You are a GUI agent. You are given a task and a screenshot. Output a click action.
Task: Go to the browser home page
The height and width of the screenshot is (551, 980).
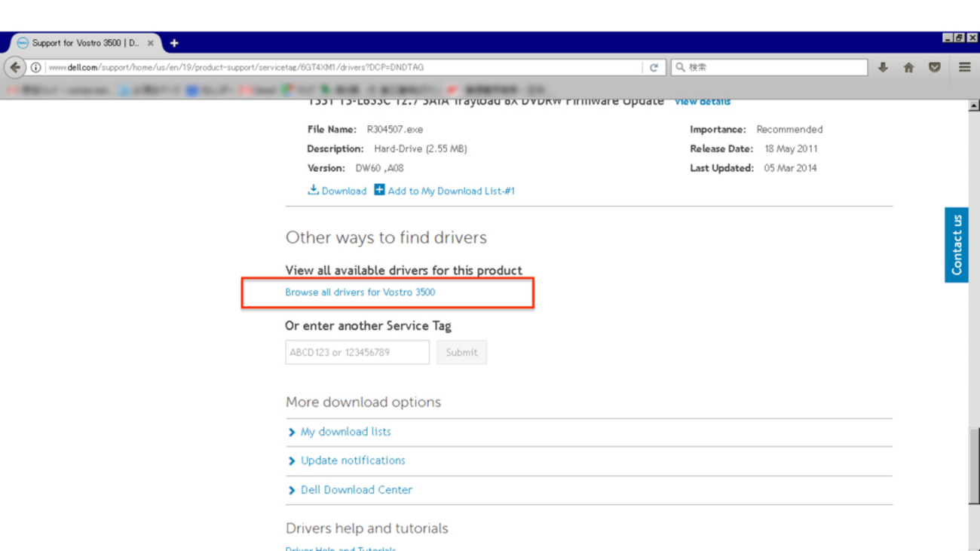[908, 67]
